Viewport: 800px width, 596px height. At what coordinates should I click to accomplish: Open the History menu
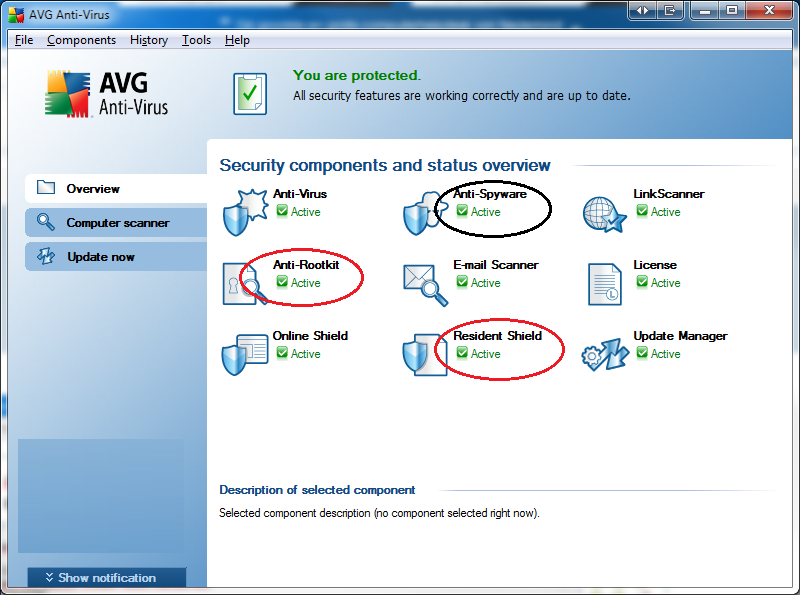pyautogui.click(x=149, y=40)
